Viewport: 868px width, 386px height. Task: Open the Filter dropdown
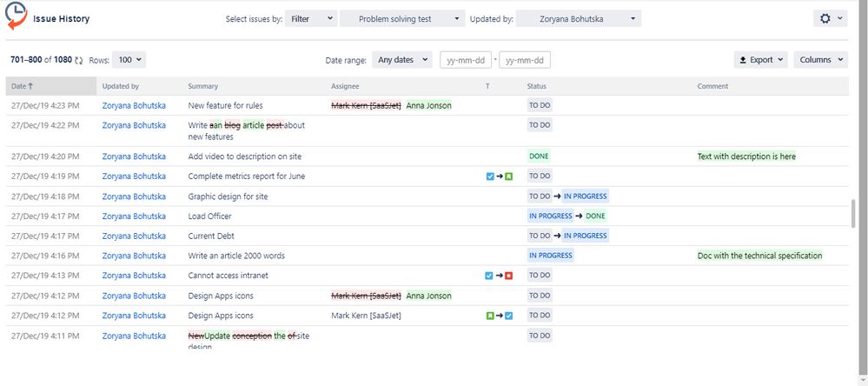tap(311, 19)
